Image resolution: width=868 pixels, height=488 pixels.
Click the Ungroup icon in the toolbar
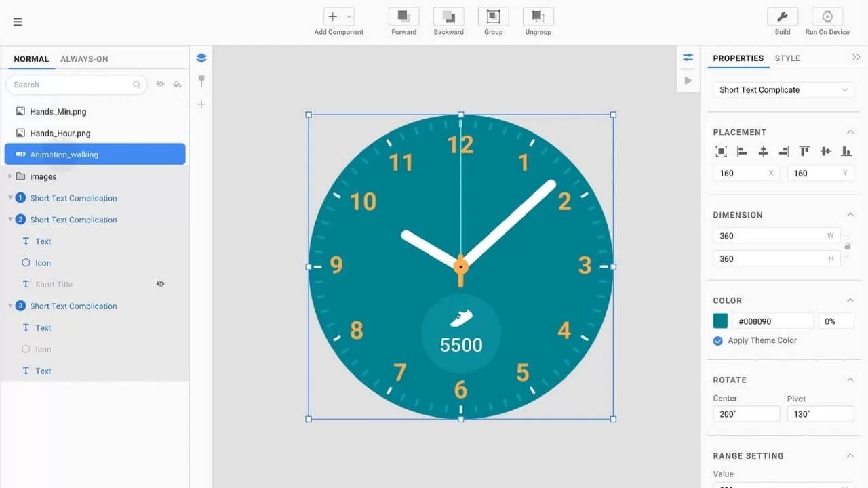[537, 16]
